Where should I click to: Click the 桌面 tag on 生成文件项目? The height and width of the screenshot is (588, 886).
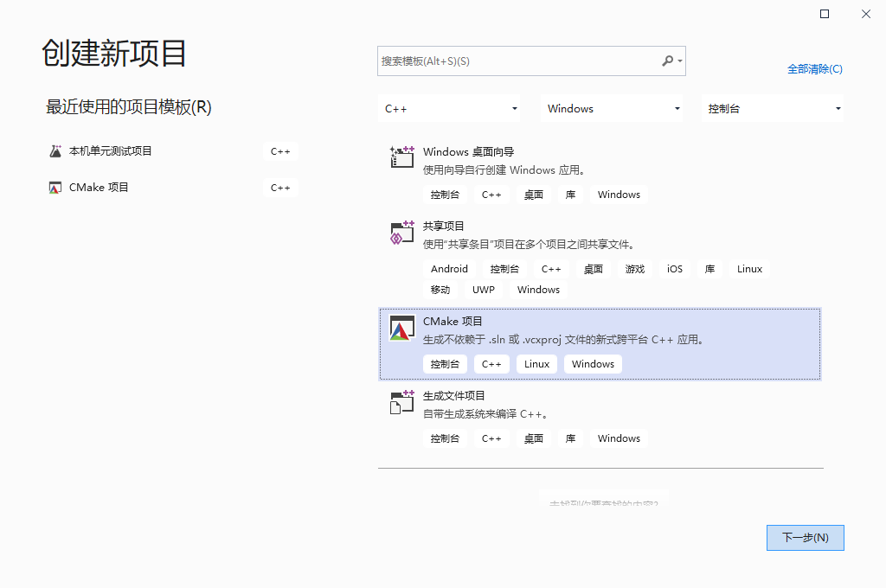click(533, 438)
